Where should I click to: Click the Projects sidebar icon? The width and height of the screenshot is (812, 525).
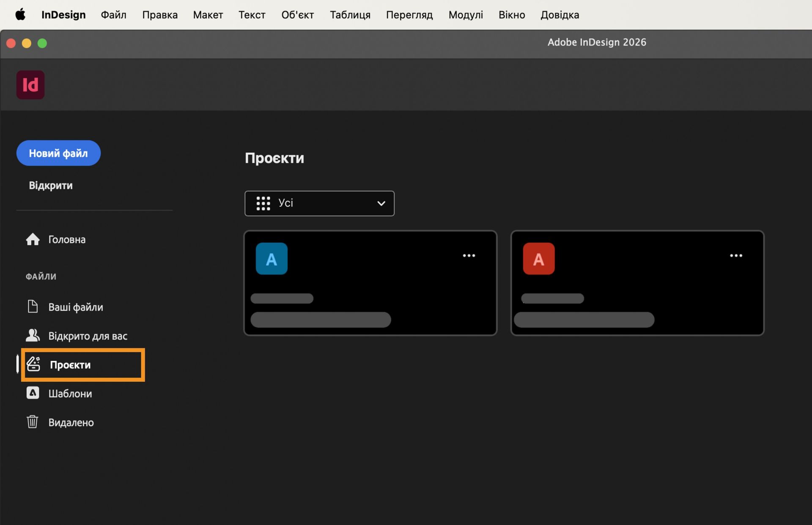point(33,364)
